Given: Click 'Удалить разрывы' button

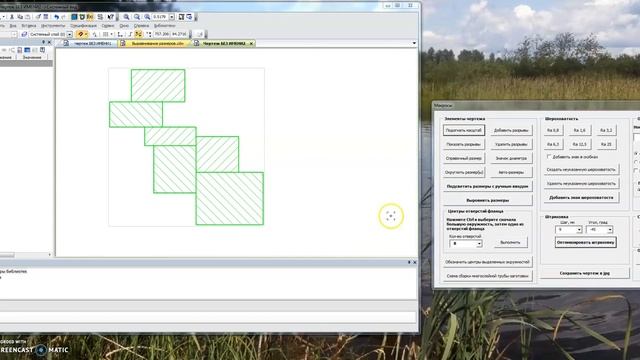Looking at the screenshot, I should tap(511, 144).
